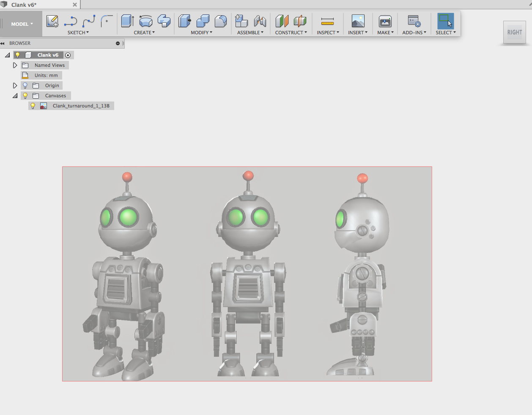Click the RIGHT face of ViewCube
Image resolution: width=532 pixels, height=415 pixels.
point(515,32)
